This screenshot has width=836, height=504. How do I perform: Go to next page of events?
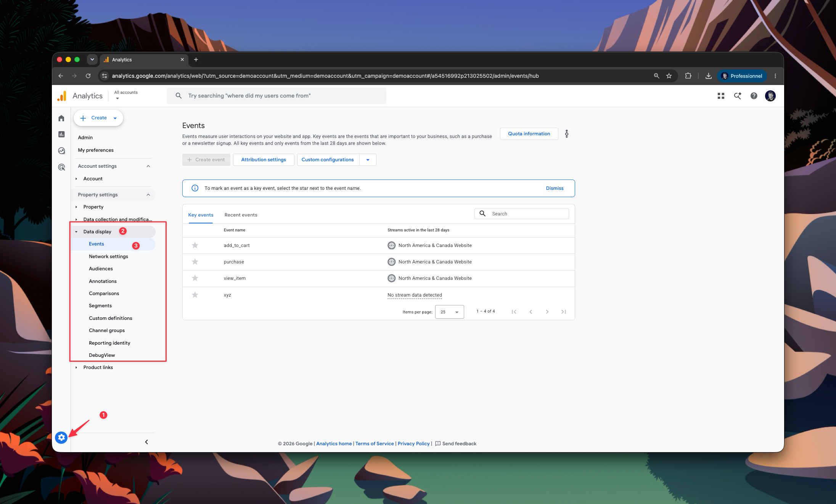coord(547,312)
